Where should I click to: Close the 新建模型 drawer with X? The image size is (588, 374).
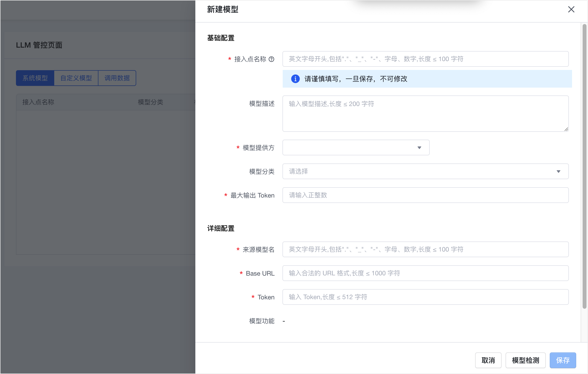tap(571, 10)
